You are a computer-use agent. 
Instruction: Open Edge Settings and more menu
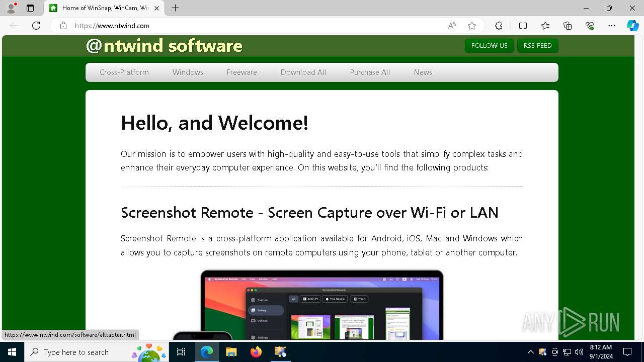[x=612, y=26]
